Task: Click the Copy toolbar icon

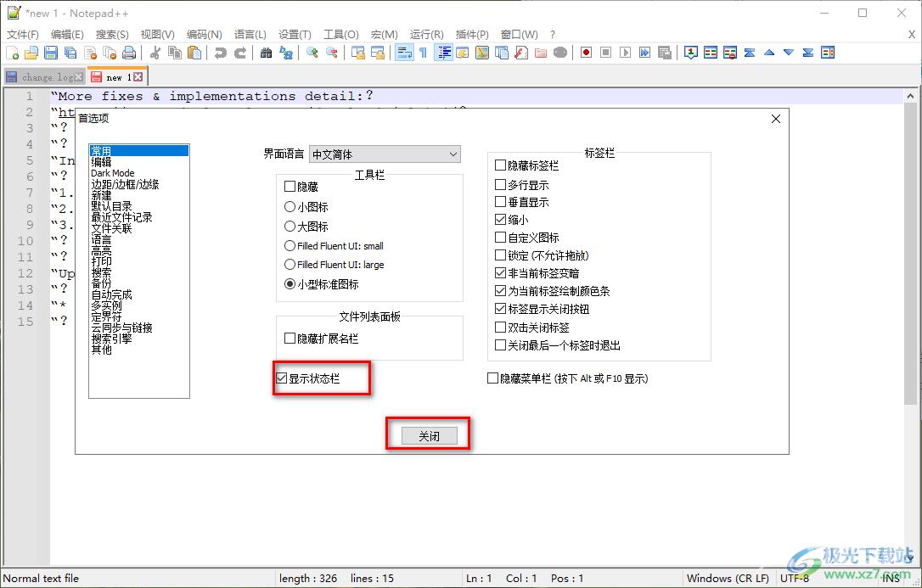Action: 175,53
